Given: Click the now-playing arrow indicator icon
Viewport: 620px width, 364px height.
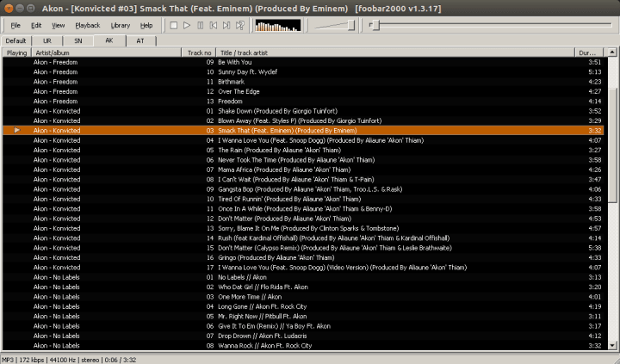Looking at the screenshot, I should click(16, 130).
